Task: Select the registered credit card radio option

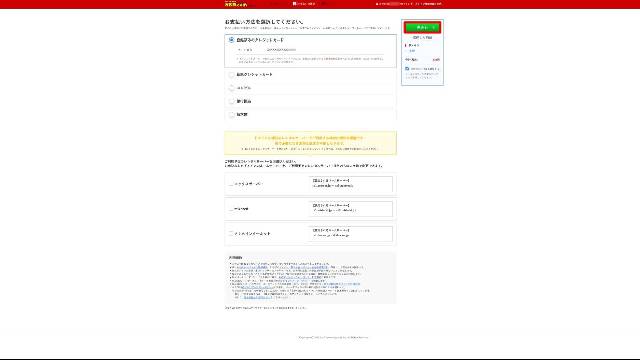Action: 231,40
